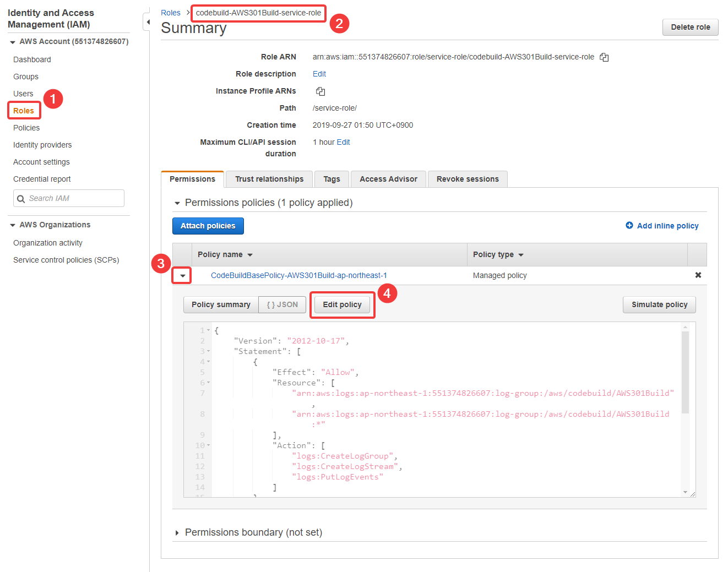Sort by Policy type column
This screenshot has width=728, height=572.
point(498,254)
